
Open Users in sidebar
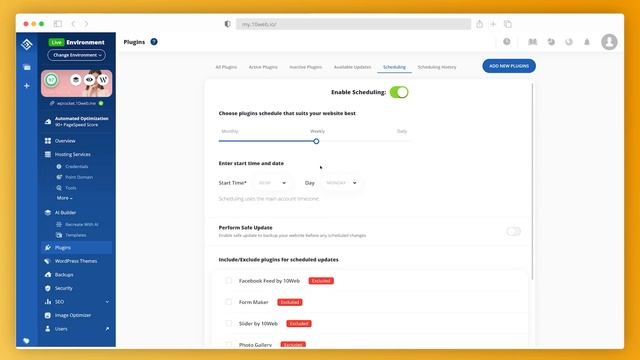point(61,329)
